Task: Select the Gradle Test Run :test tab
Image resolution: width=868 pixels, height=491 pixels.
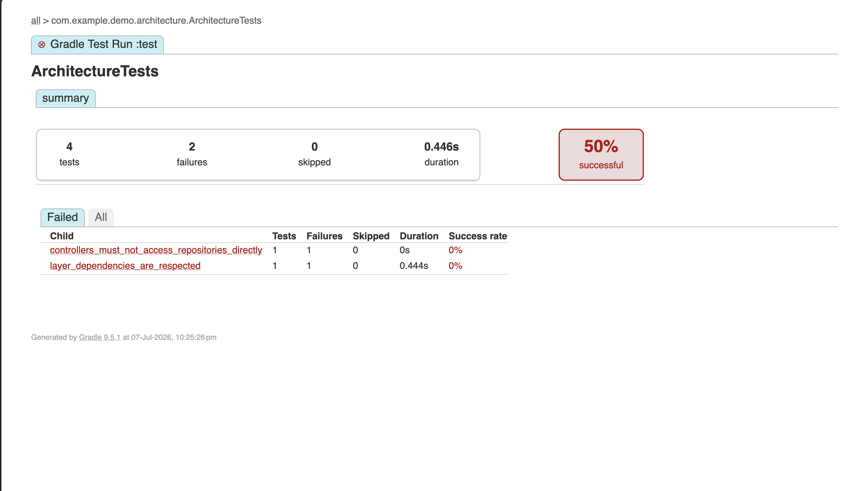Action: point(97,44)
